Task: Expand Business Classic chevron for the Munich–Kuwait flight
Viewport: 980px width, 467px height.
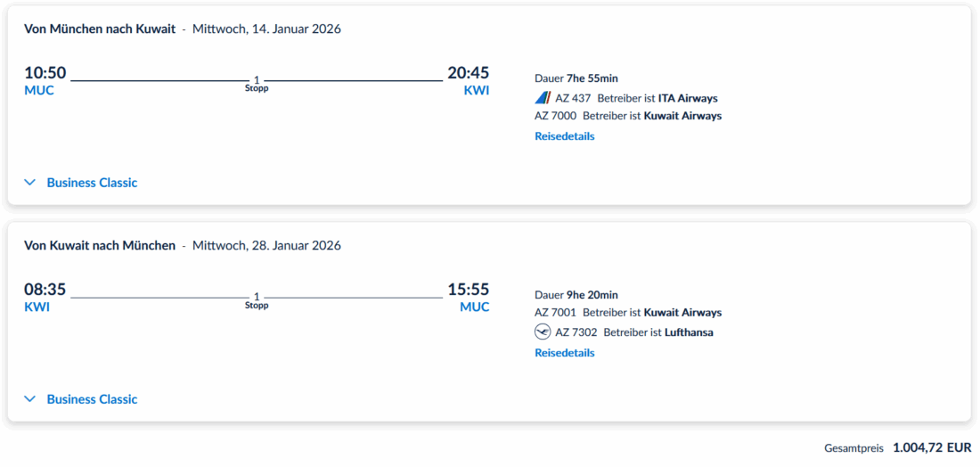Action: click(x=30, y=183)
